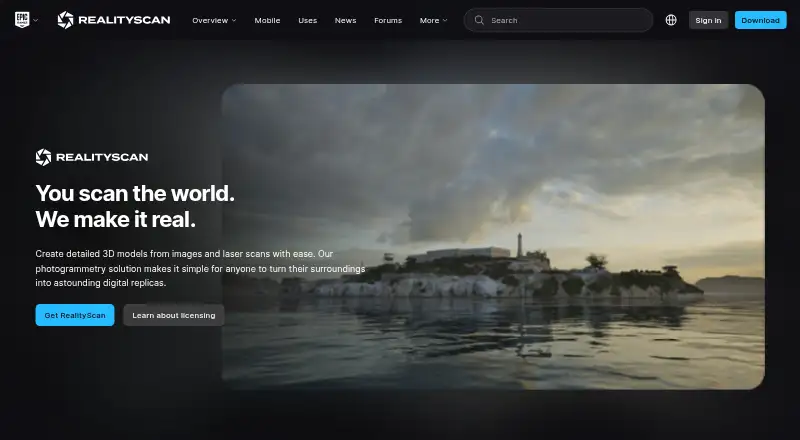The height and width of the screenshot is (440, 800).
Task: Open the language globe selector
Action: (671, 20)
